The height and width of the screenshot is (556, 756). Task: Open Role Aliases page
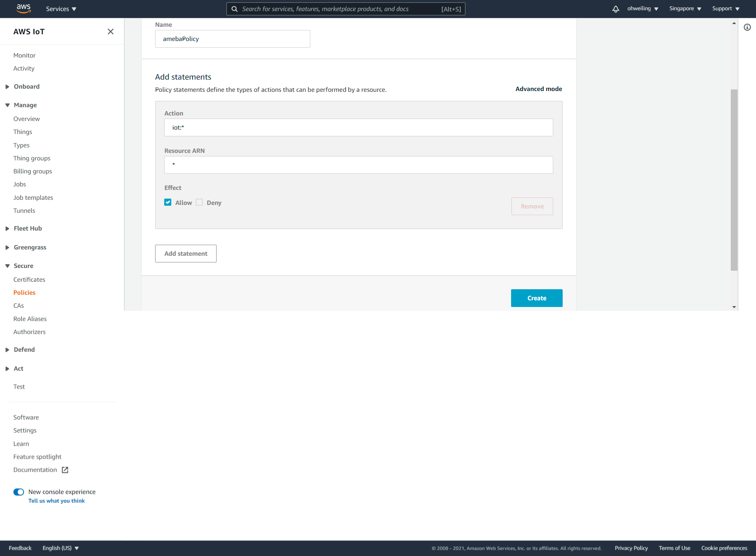click(x=30, y=319)
